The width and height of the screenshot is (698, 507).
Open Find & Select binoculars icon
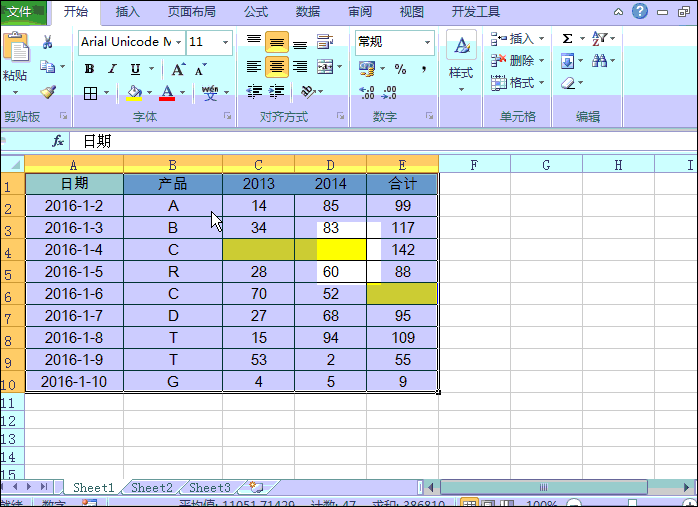[x=599, y=61]
